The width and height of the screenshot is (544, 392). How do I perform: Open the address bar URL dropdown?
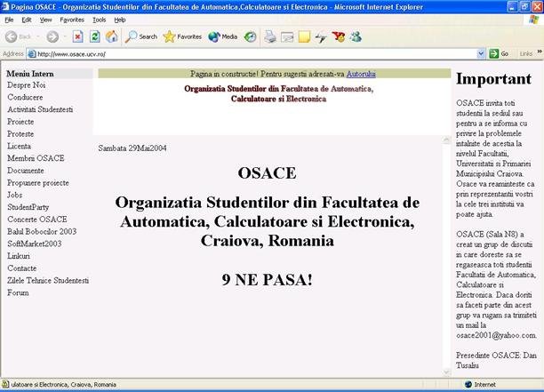(x=481, y=53)
